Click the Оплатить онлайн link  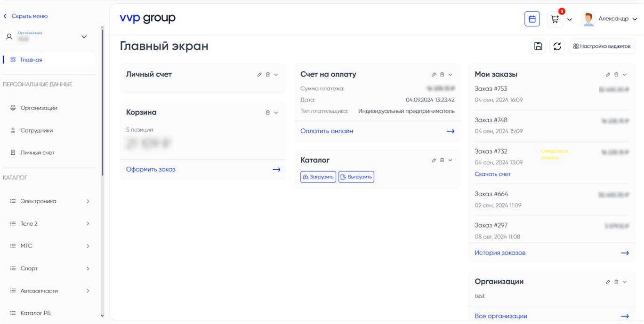coord(327,131)
